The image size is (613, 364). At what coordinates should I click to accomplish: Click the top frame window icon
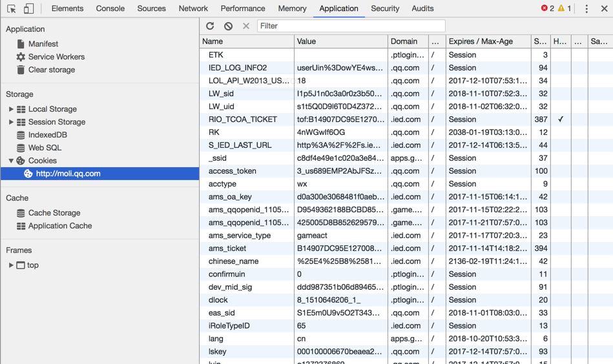point(20,265)
